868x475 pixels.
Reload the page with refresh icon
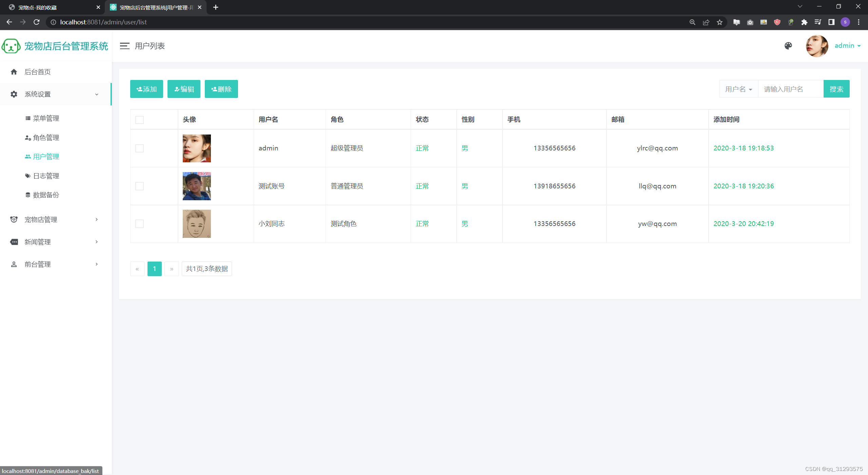coord(37,22)
